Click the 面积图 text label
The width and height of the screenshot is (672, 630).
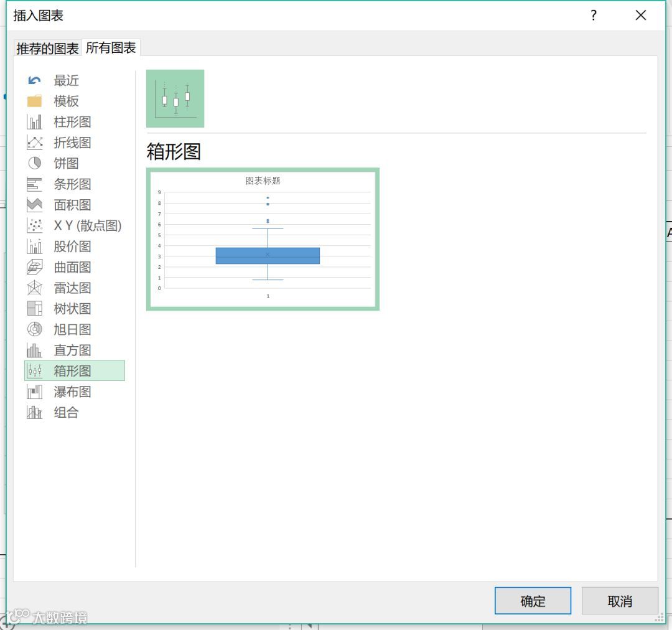[x=72, y=205]
